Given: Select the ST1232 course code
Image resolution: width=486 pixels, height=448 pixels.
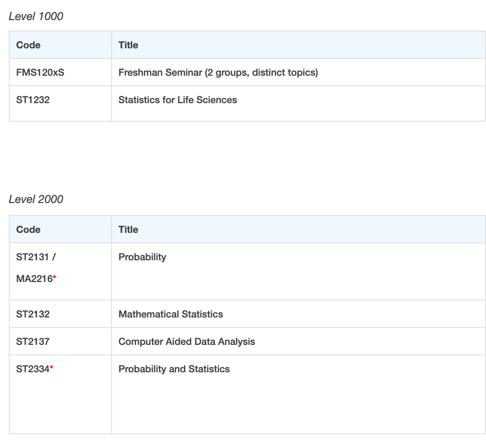Looking at the screenshot, I should coord(33,100).
